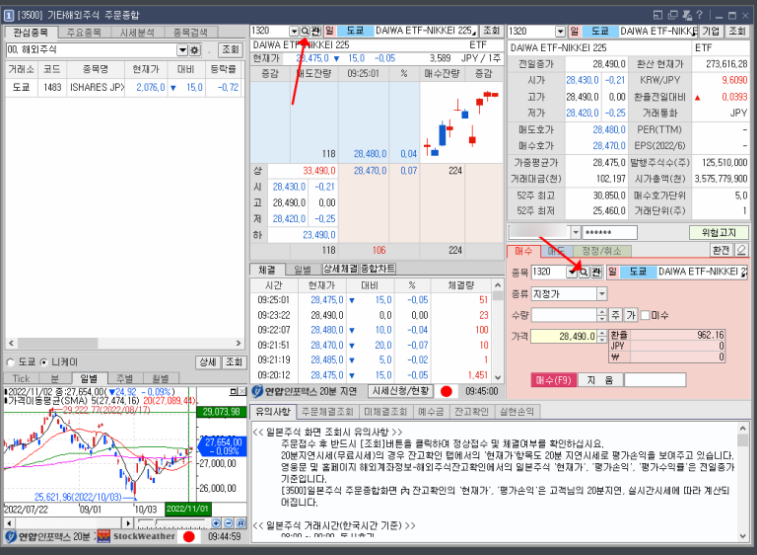Viewport: 757px width, 555px height.
Task: Maximize the chart pane with small square icon
Action: [x=233, y=392]
